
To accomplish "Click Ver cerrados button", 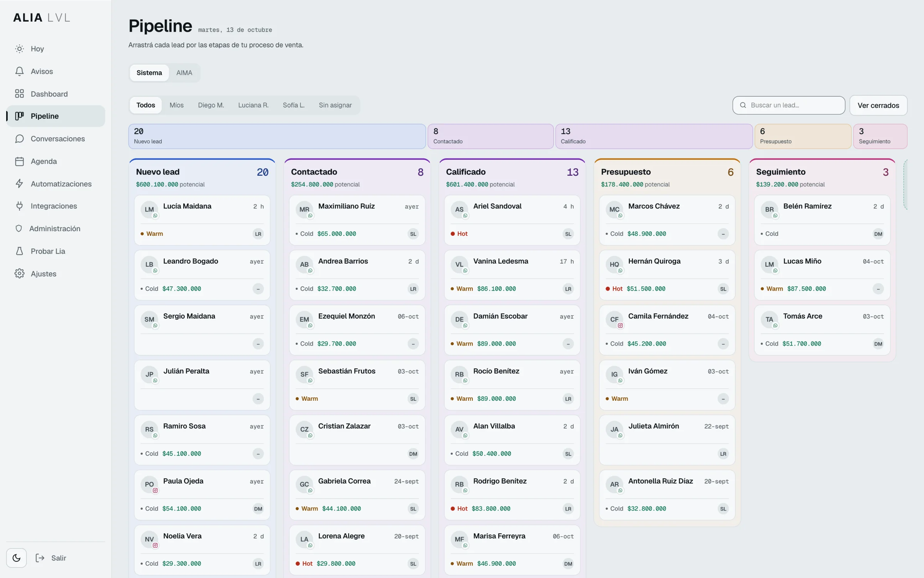I will [879, 106].
